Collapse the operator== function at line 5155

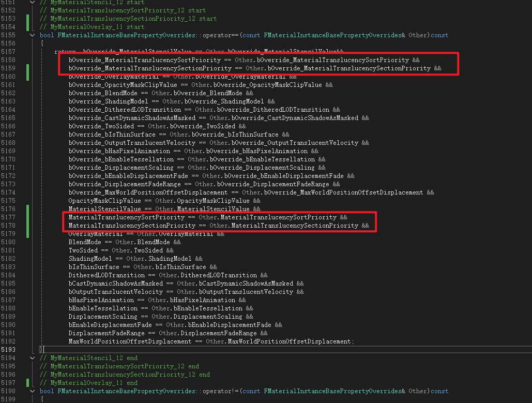33,35
